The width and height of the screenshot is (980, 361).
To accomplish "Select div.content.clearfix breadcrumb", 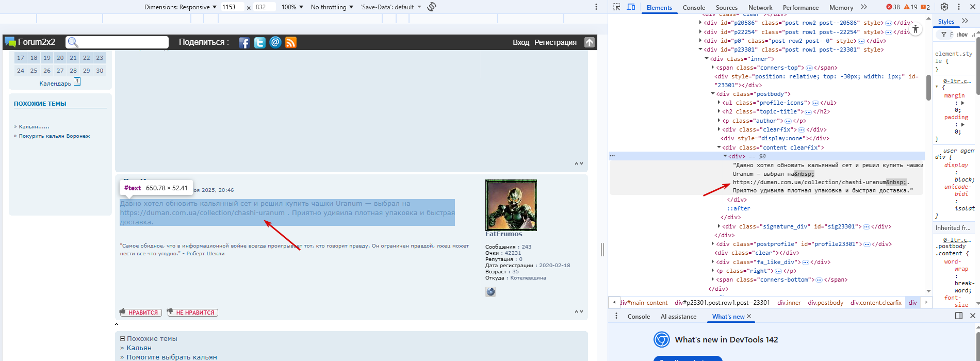I will click(x=876, y=303).
